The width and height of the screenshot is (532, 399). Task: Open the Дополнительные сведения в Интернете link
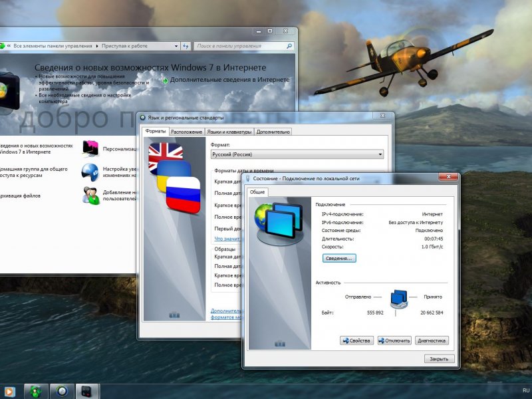coord(229,80)
